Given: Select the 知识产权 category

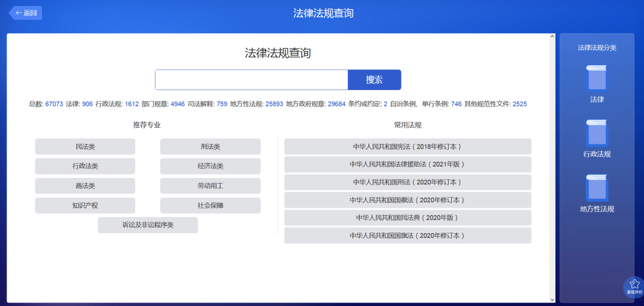Looking at the screenshot, I should tap(85, 205).
